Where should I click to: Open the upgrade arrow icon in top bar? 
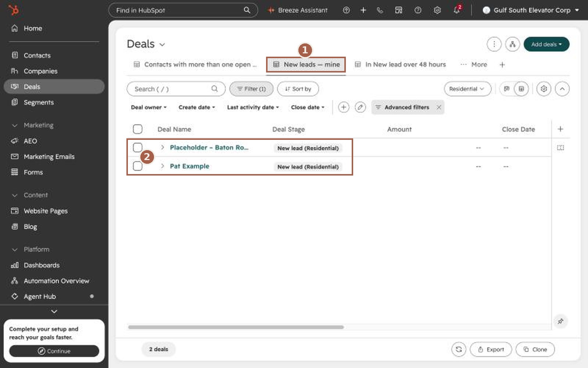pyautogui.click(x=346, y=10)
